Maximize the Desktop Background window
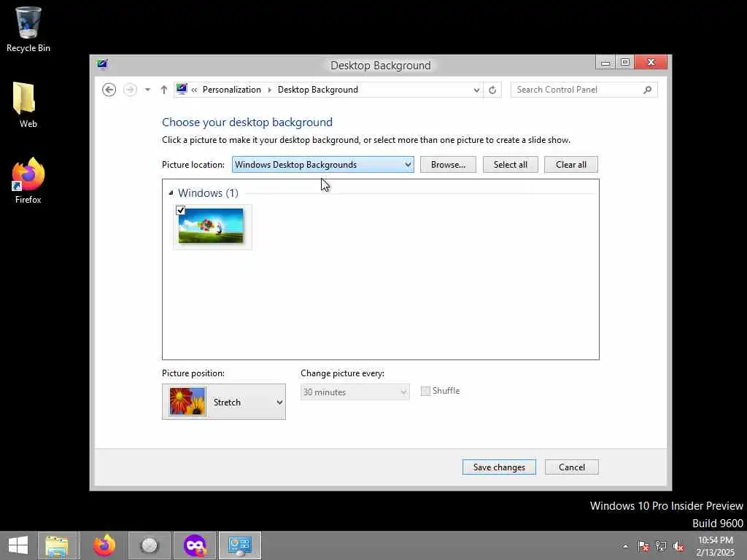This screenshot has height=560, width=747. (x=625, y=62)
